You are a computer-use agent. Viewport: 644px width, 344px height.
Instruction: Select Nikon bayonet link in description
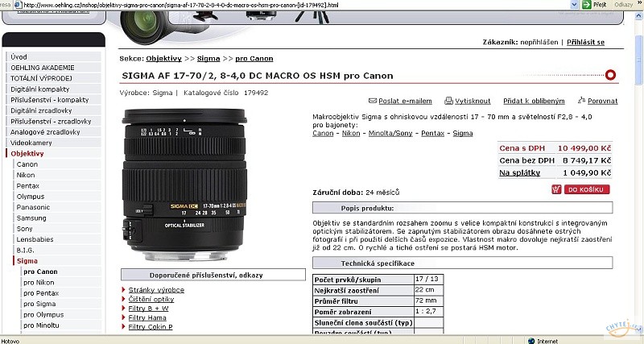click(351, 133)
